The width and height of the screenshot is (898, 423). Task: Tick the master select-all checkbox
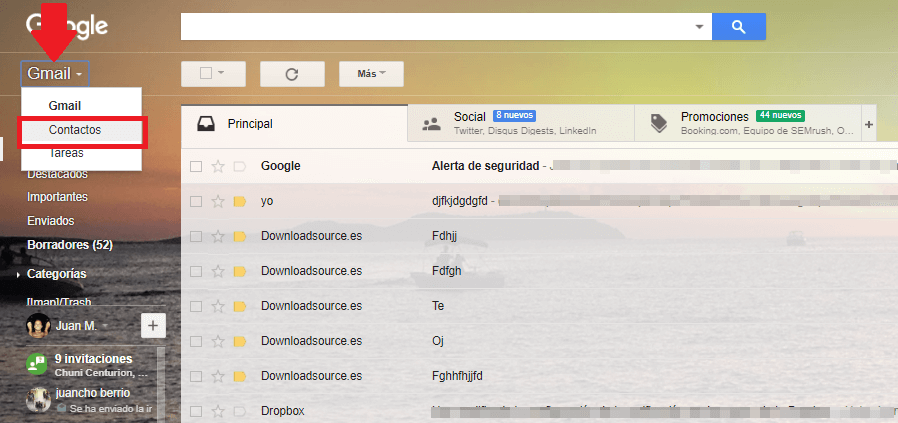[x=206, y=73]
